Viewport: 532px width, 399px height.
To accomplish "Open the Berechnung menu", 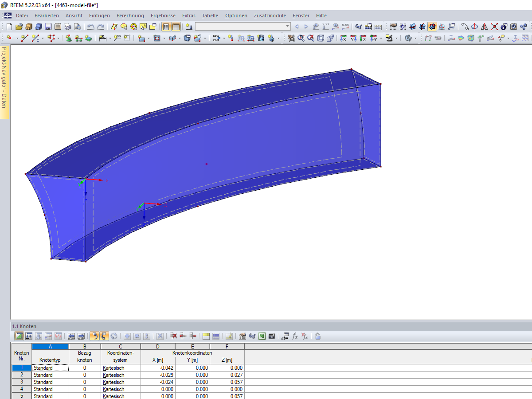I will click(x=130, y=16).
